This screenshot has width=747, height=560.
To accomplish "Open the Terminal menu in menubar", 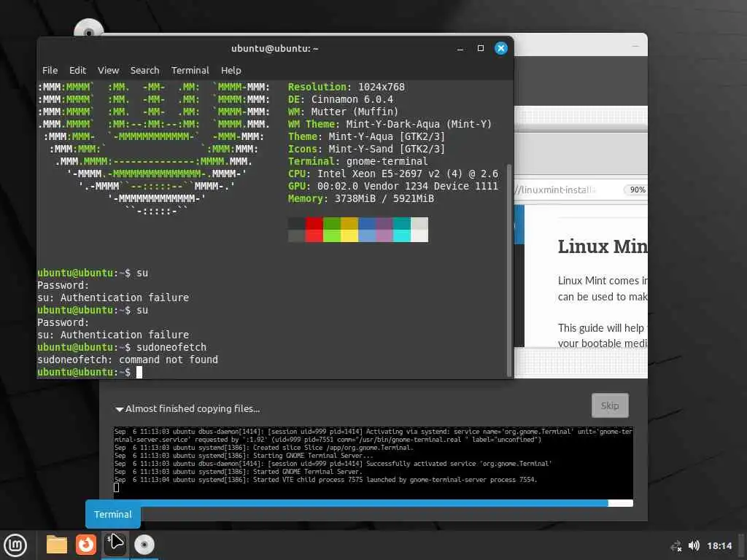I will [x=190, y=71].
